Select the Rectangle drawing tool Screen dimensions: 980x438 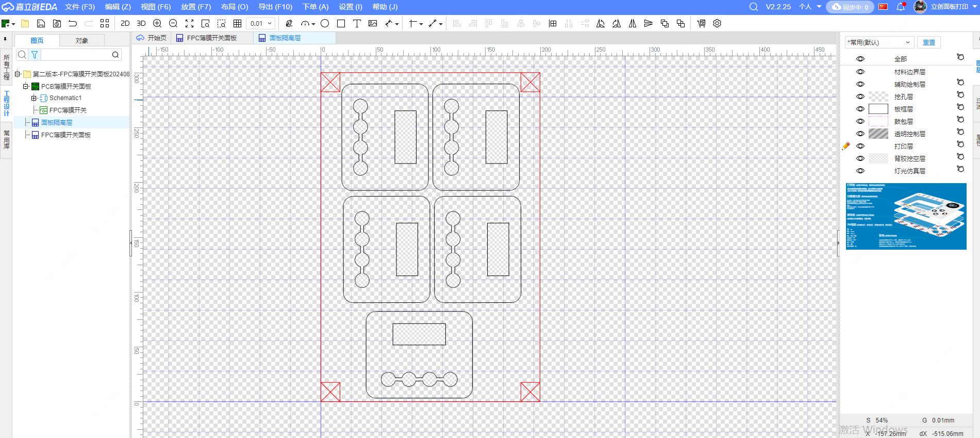coord(341,23)
